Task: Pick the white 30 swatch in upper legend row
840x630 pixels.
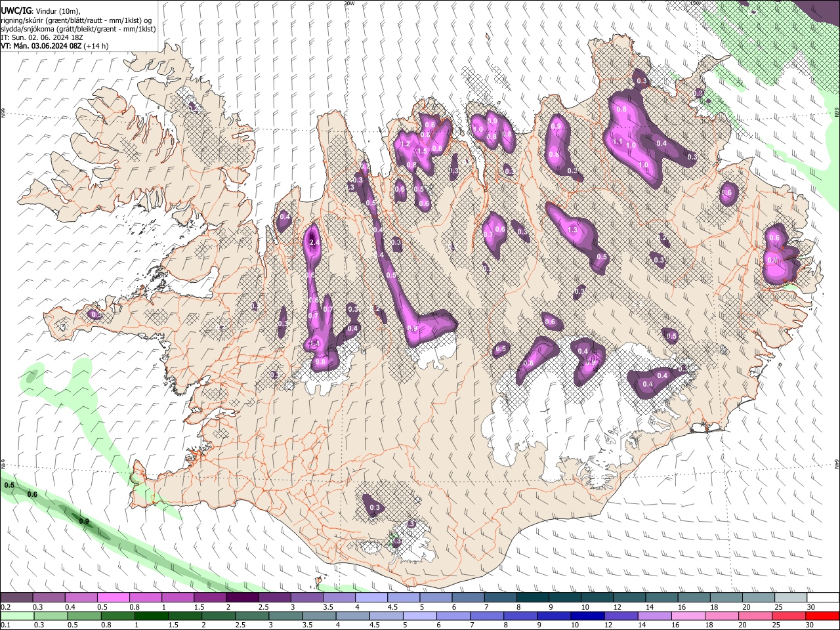Action: (x=824, y=598)
